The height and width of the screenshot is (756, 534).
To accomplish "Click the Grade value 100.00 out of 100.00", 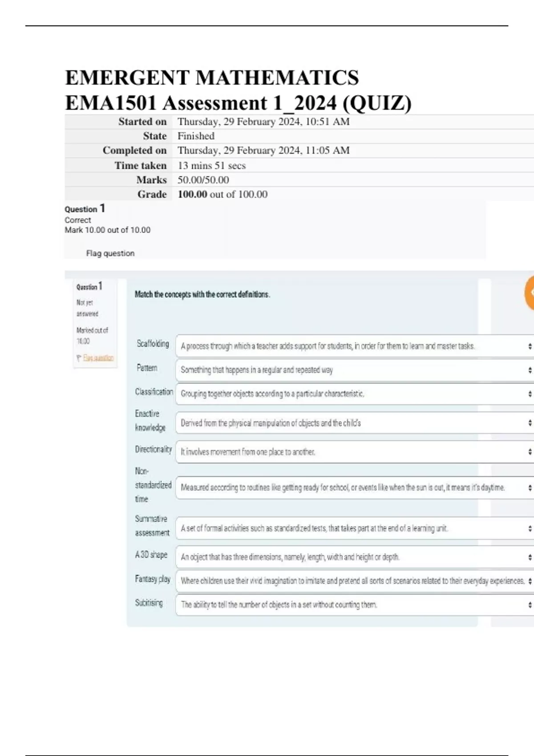I will (x=222, y=194).
